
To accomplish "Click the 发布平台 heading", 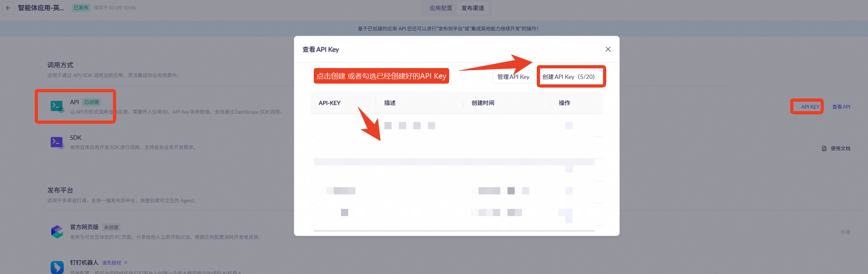I will 60,190.
